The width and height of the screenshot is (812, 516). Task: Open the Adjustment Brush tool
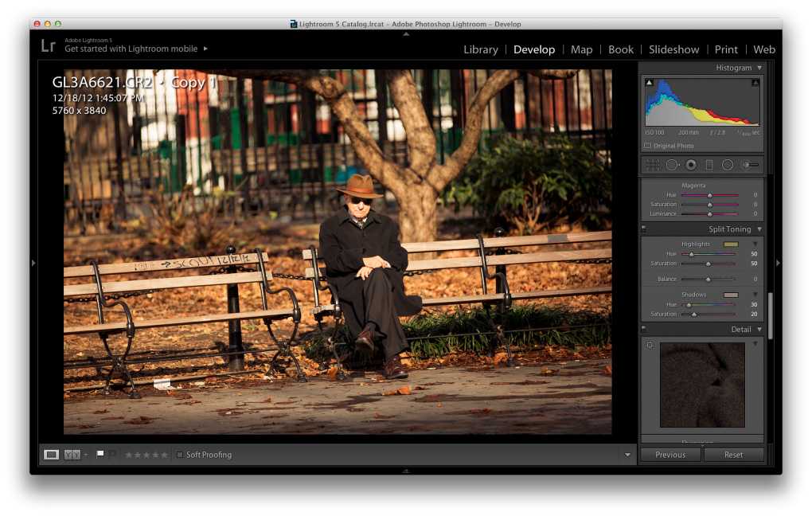pyautogui.click(x=749, y=165)
